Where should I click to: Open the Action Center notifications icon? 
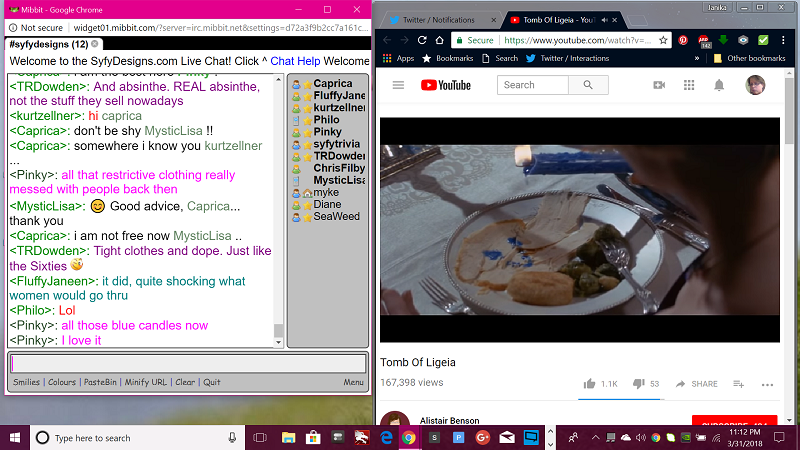point(779,437)
